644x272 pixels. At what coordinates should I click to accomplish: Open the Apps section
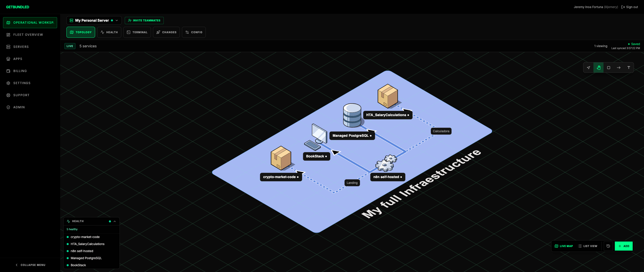click(x=30, y=59)
